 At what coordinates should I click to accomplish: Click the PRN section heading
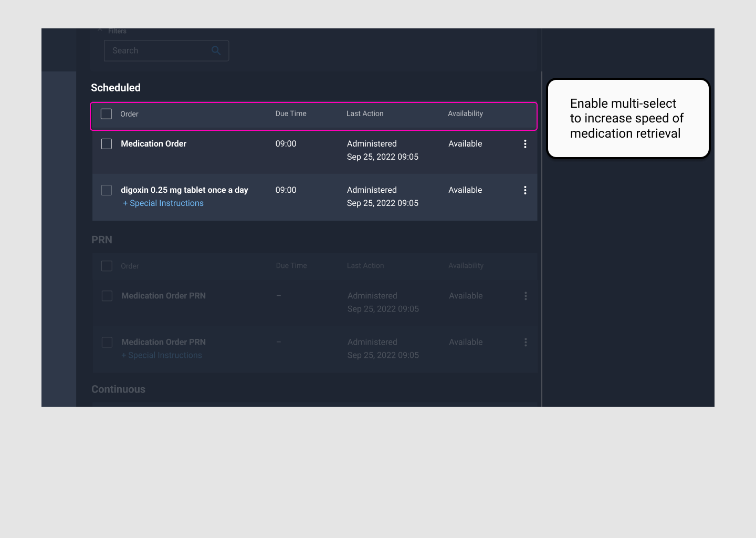coord(102,240)
